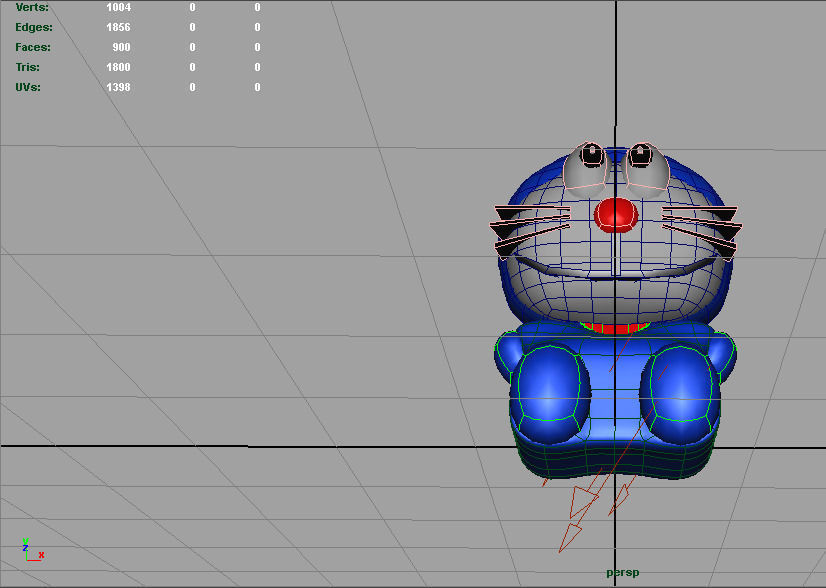
Task: Click the UVs: label in the HUD
Action: point(28,87)
